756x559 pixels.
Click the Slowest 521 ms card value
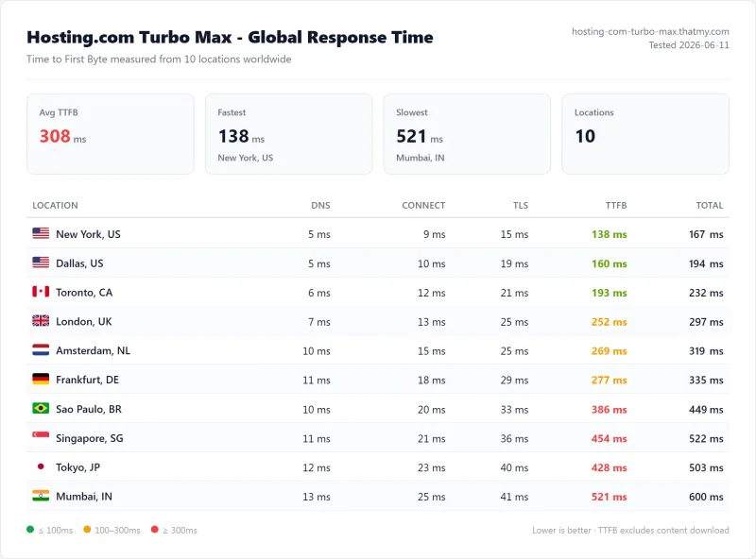point(420,136)
